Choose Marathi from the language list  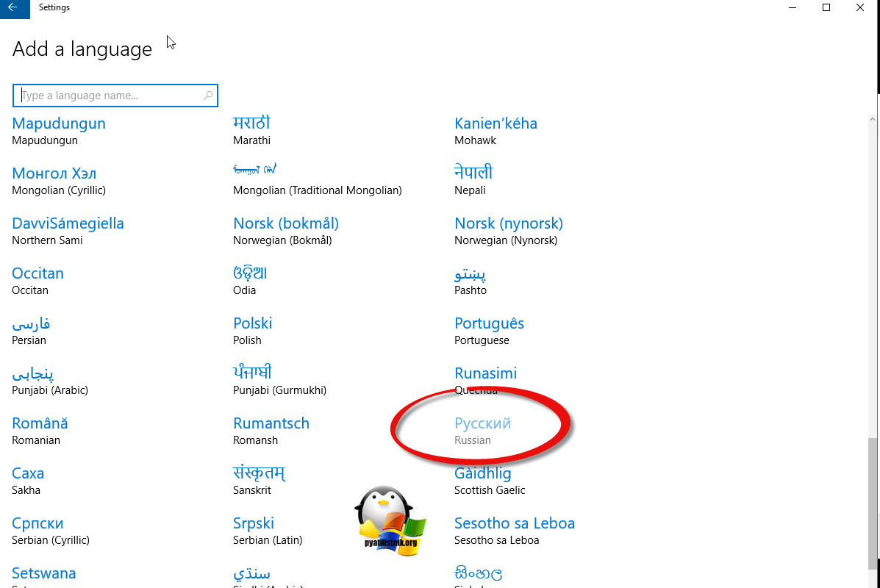pos(252,130)
